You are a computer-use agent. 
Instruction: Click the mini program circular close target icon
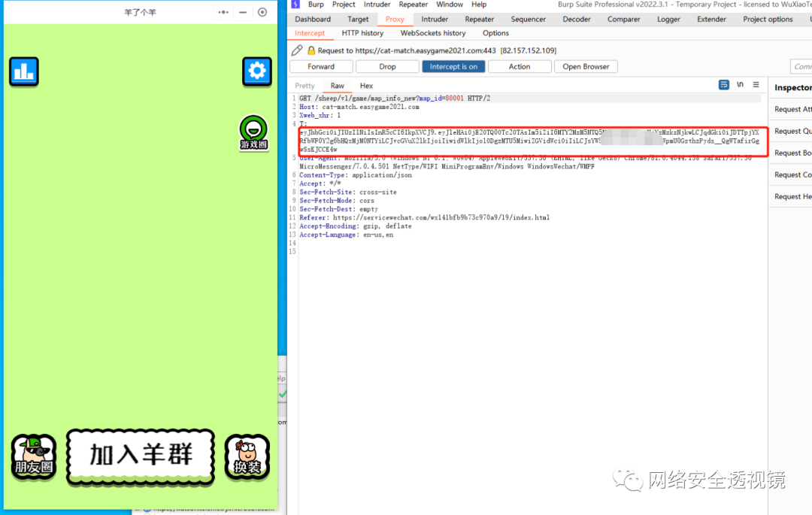[262, 12]
